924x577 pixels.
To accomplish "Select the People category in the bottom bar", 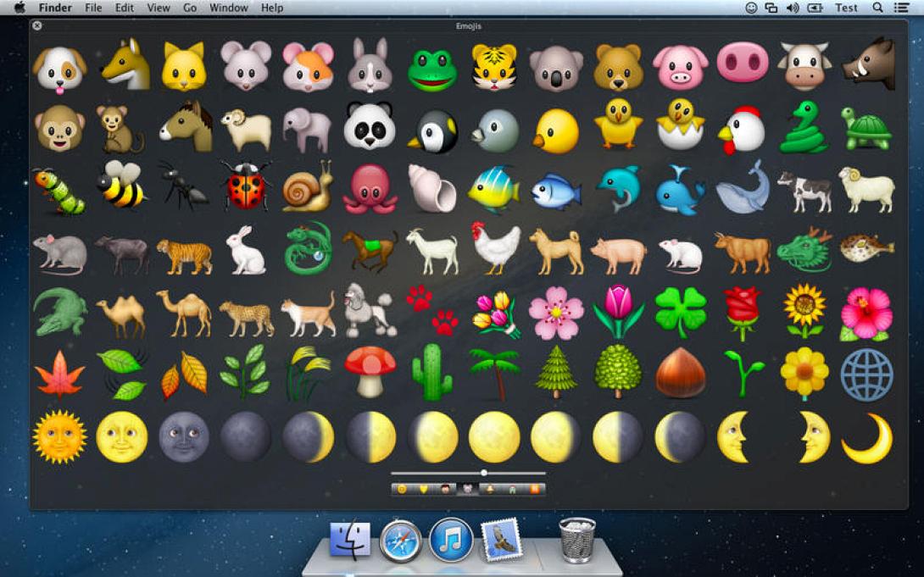I will point(446,488).
